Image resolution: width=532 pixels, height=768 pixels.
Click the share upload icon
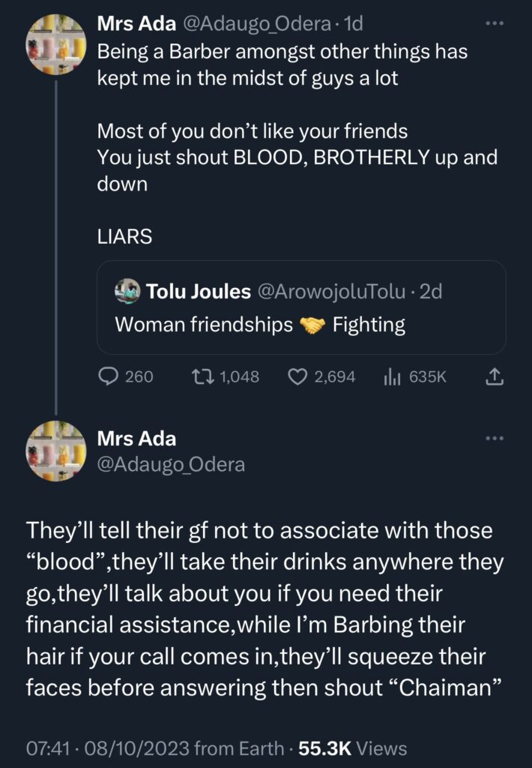pyautogui.click(x=495, y=378)
